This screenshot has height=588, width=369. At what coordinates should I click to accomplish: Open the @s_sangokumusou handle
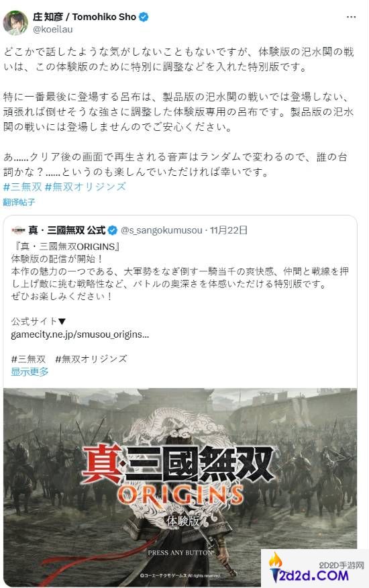162,230
